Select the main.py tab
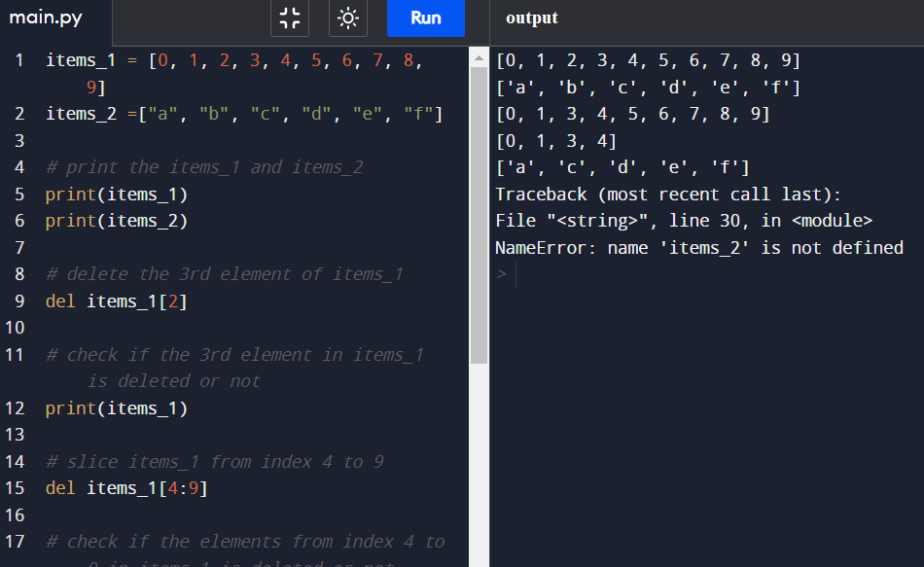The image size is (924, 567). pyautogui.click(x=45, y=17)
